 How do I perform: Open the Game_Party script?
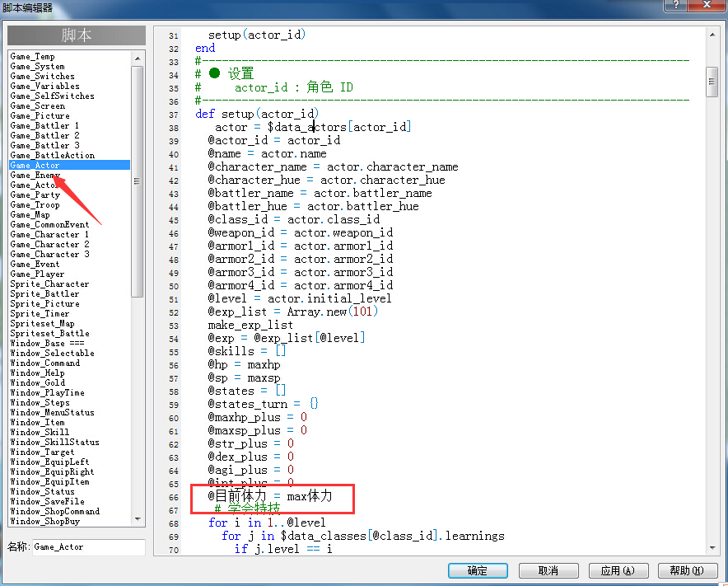click(x=35, y=195)
